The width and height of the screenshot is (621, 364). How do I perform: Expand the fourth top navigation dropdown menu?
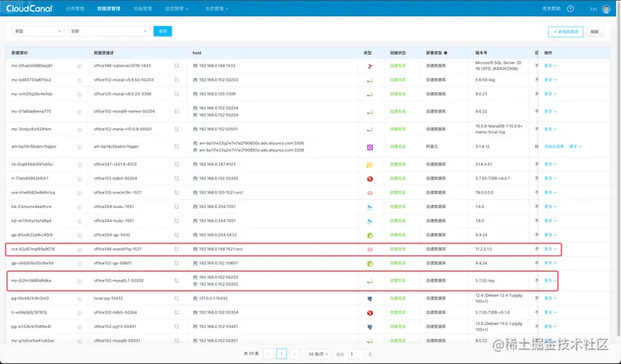tap(176, 9)
